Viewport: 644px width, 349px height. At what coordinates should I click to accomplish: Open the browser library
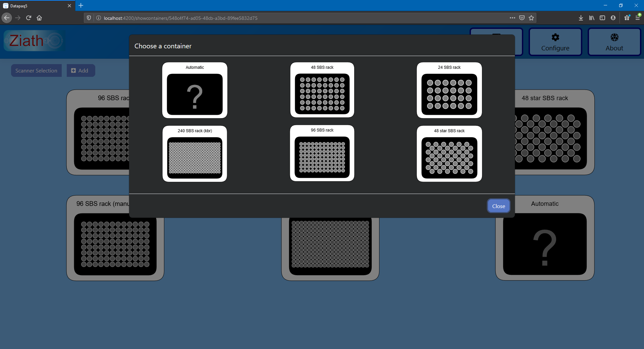592,18
